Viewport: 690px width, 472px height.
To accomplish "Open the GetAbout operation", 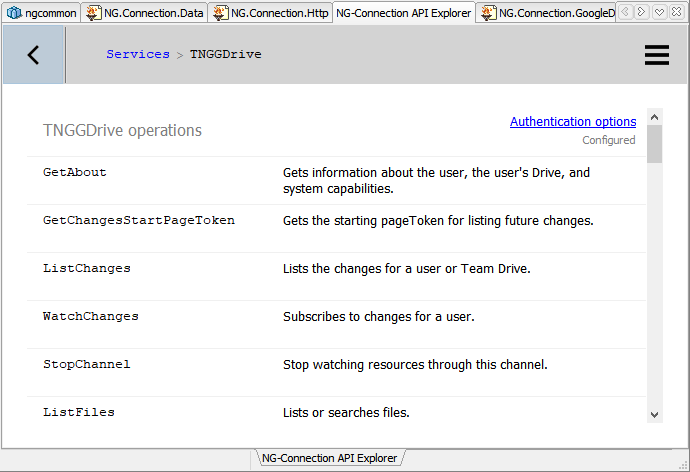I will point(75,173).
